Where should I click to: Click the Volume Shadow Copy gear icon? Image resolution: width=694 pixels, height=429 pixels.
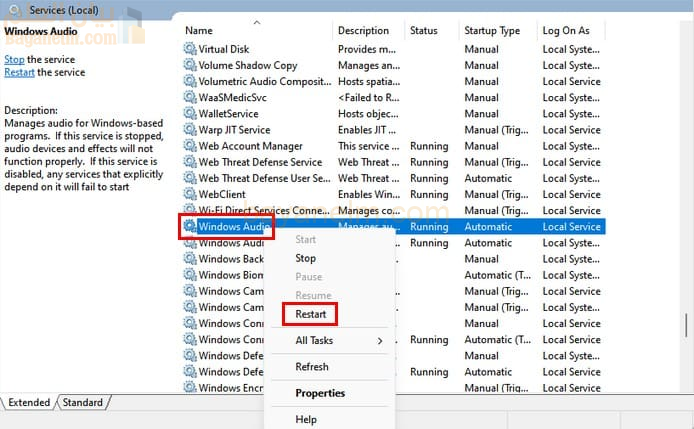coord(190,65)
